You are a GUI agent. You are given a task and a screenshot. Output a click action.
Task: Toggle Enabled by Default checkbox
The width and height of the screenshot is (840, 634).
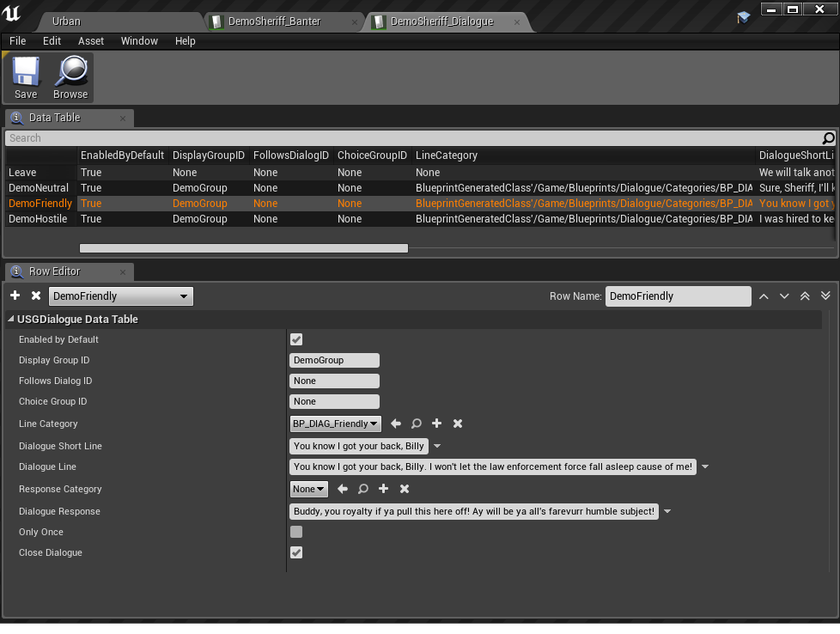(296, 339)
